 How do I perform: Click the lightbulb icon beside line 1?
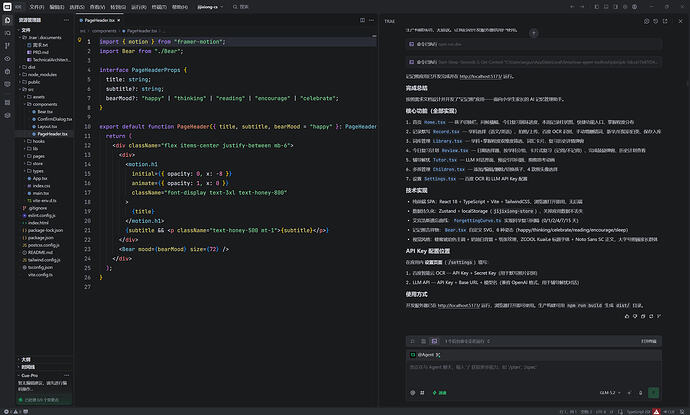click(x=80, y=40)
